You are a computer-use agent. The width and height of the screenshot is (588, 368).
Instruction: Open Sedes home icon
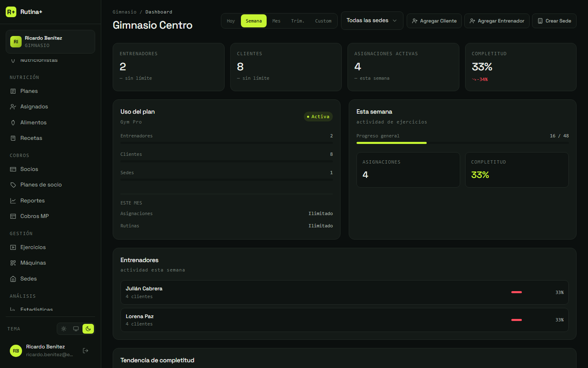[13, 279]
